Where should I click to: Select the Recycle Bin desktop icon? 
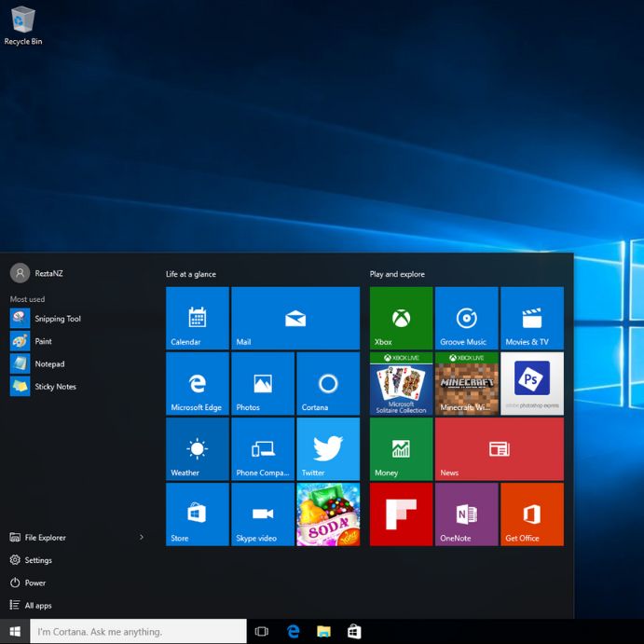[23, 25]
